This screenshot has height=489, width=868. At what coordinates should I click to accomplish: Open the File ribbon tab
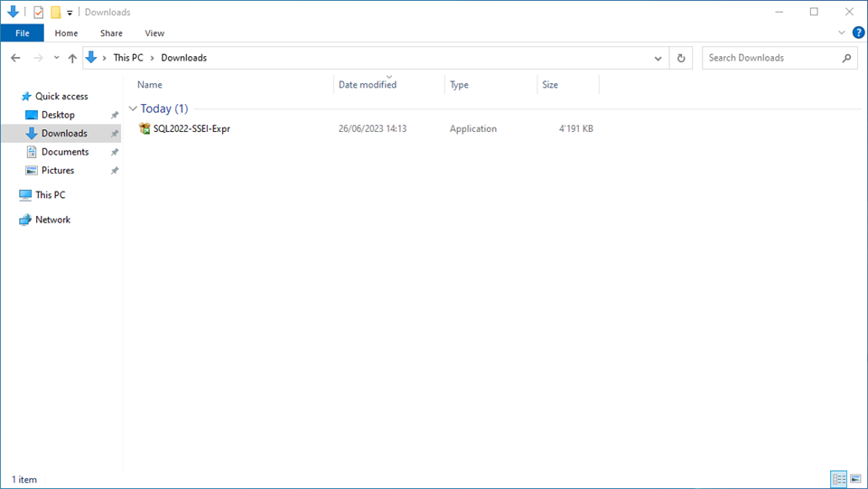pyautogui.click(x=23, y=33)
